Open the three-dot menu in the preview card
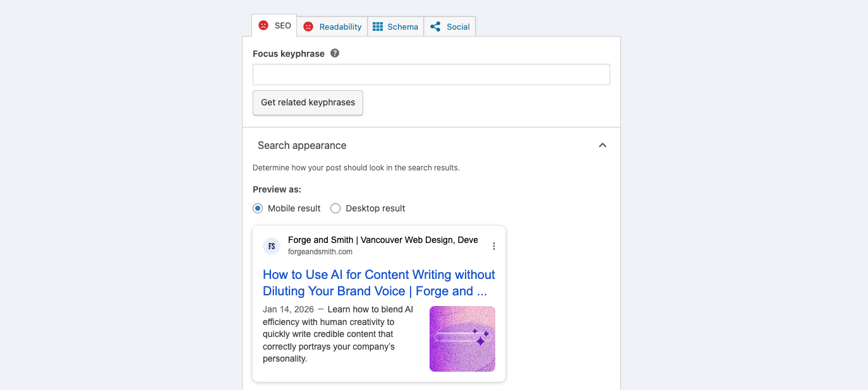The width and height of the screenshot is (868, 390). (494, 246)
